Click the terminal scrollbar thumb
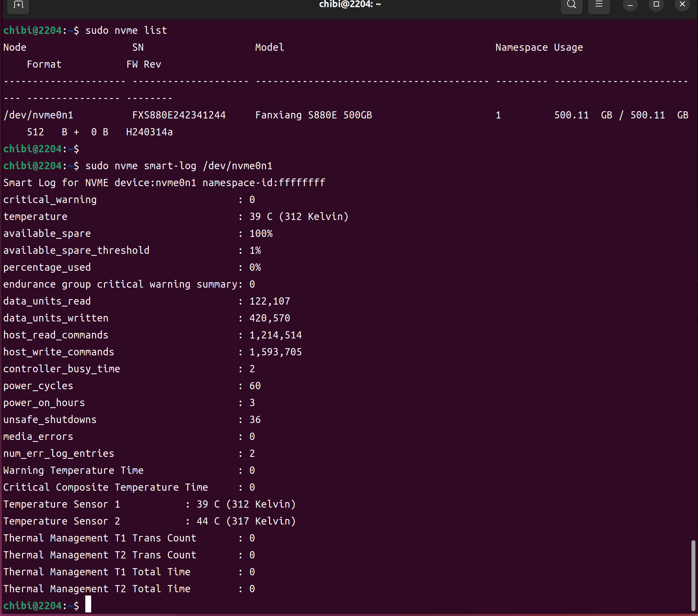698x616 pixels. pyautogui.click(x=693, y=575)
